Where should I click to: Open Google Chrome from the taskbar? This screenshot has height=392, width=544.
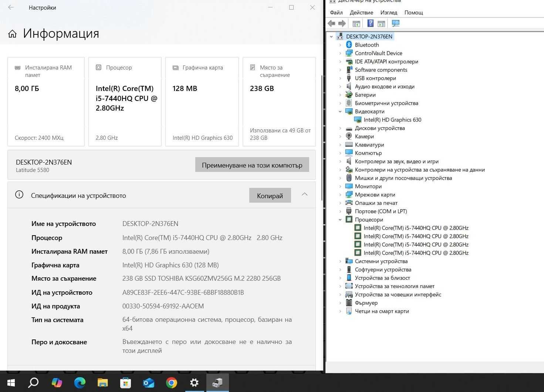coord(171,382)
